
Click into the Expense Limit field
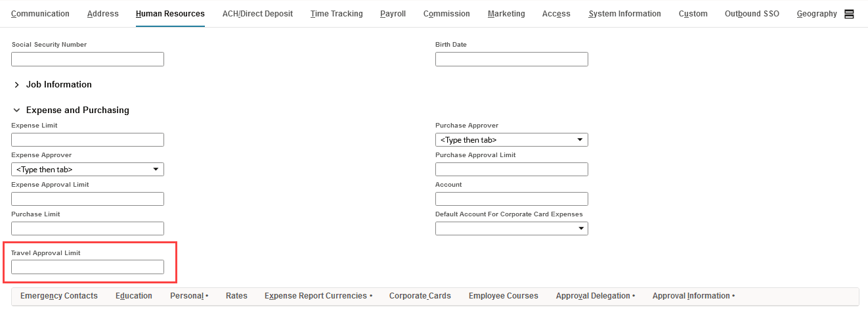[x=87, y=139]
